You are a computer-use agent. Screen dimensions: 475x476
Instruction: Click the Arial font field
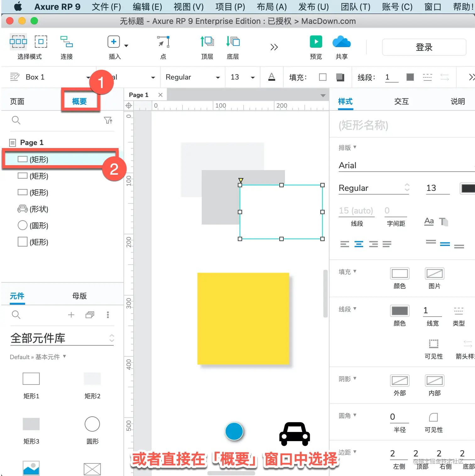coord(407,166)
